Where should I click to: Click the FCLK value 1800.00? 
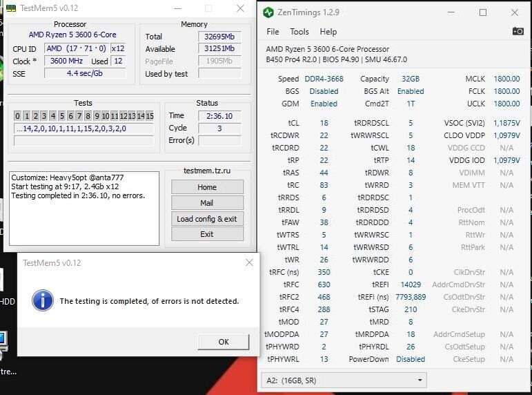click(x=506, y=91)
